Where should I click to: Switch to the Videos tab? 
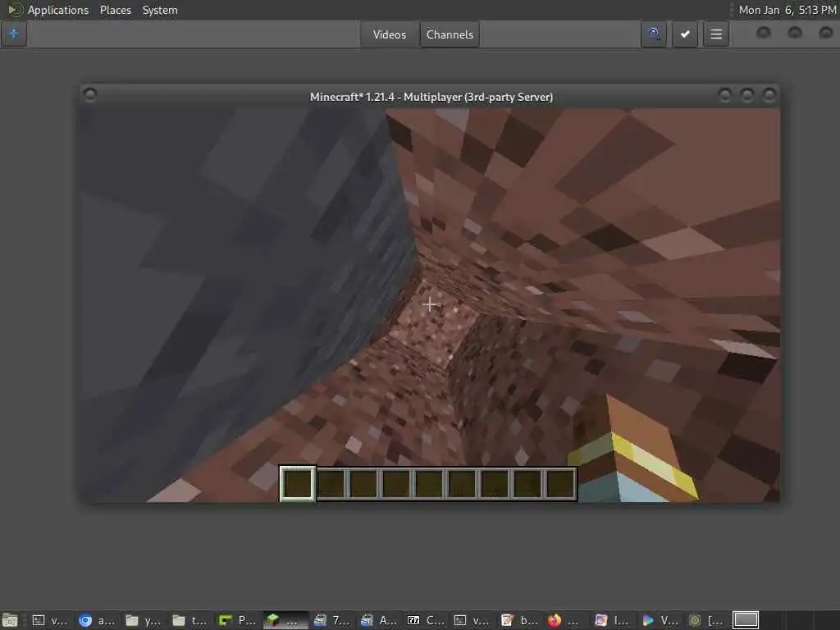click(x=390, y=34)
